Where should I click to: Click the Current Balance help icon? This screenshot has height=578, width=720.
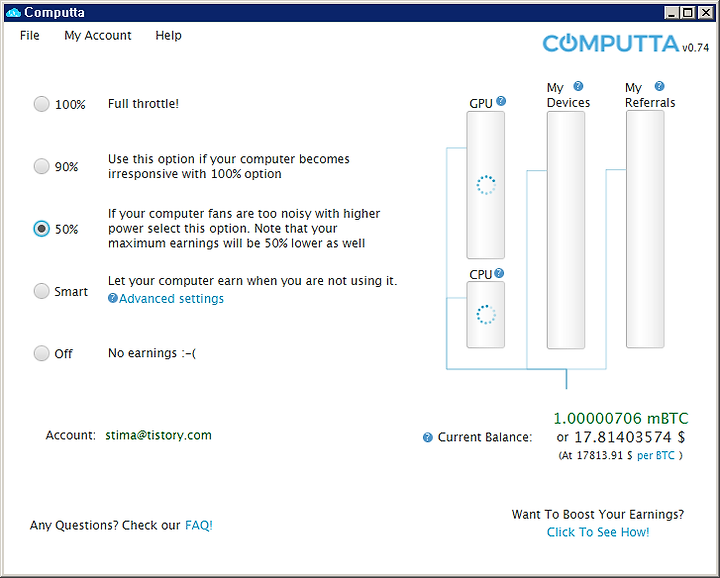pos(428,438)
